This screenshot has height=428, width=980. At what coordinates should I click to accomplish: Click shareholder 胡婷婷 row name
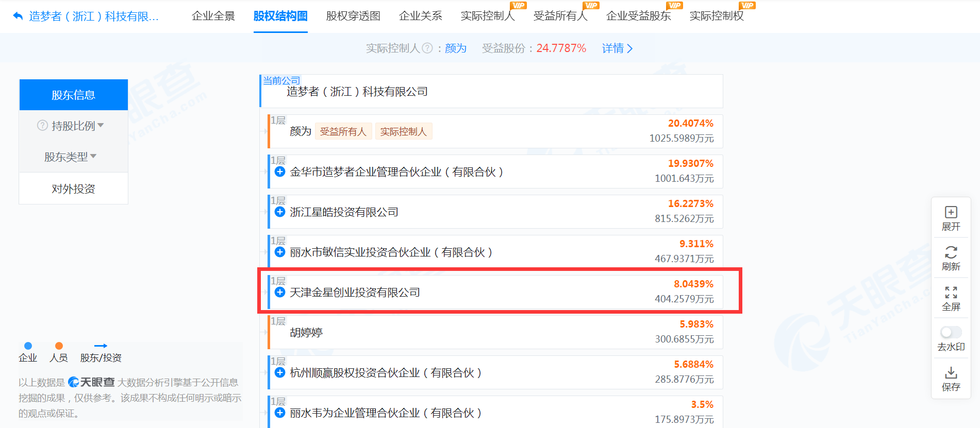coord(306,332)
